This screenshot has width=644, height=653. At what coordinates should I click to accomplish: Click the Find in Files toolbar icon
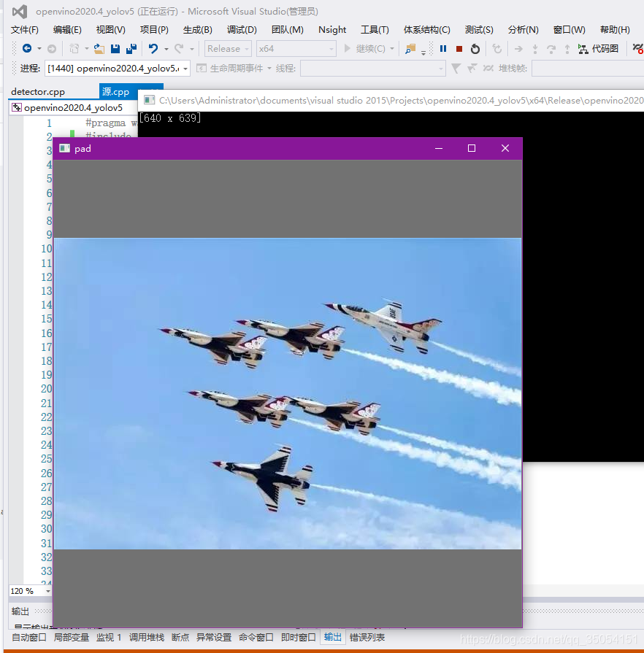point(410,49)
